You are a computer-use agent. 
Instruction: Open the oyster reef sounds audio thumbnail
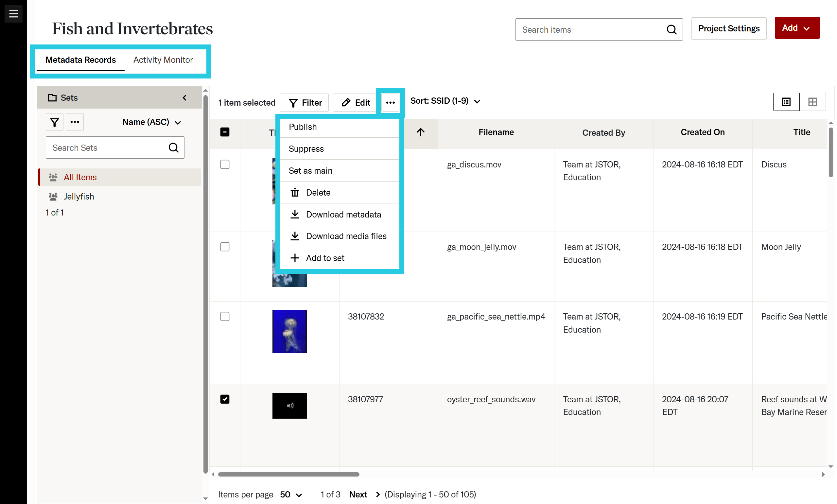tap(289, 406)
